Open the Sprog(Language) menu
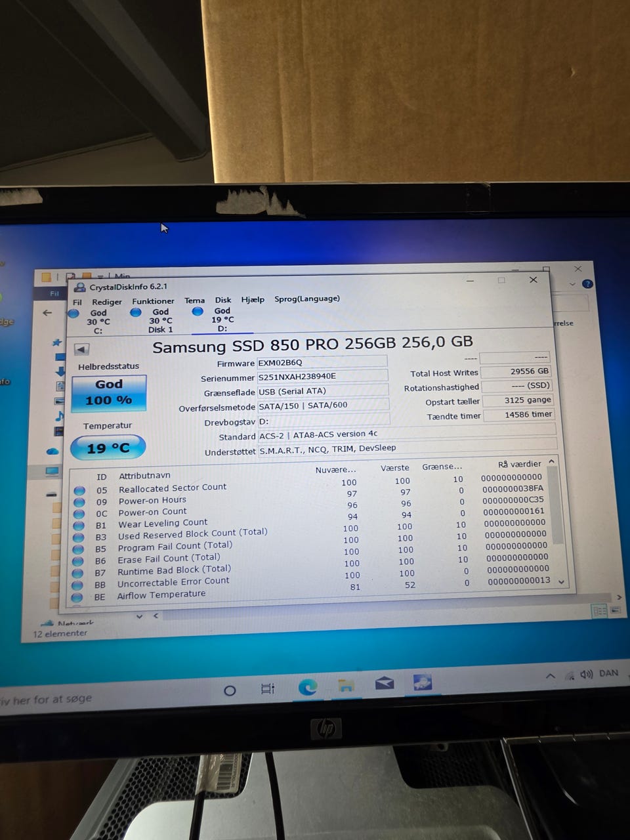Screen dimensions: 630x840 tap(307, 299)
